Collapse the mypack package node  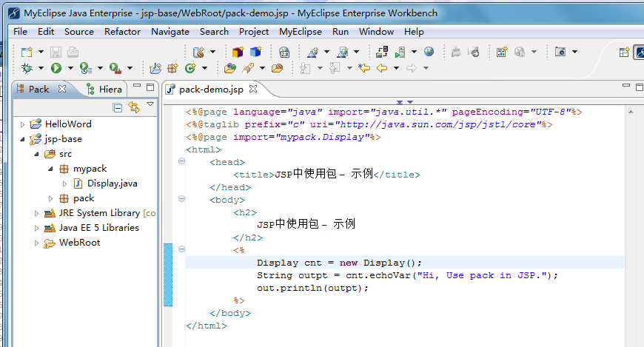coord(50,169)
